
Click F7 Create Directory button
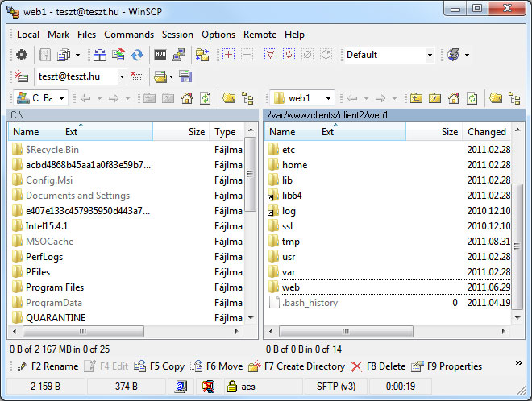point(297,366)
